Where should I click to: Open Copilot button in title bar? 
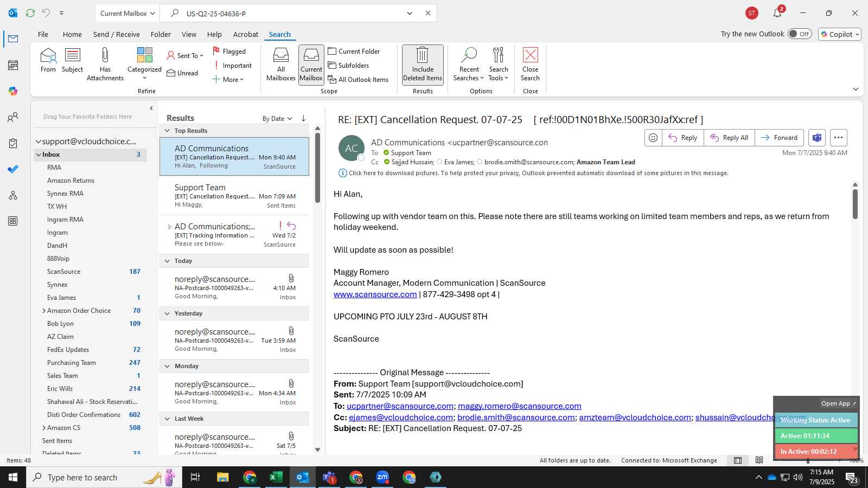840,34
